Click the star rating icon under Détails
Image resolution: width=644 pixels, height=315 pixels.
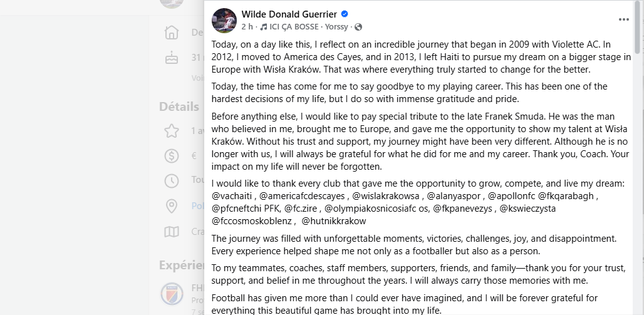[172, 131]
